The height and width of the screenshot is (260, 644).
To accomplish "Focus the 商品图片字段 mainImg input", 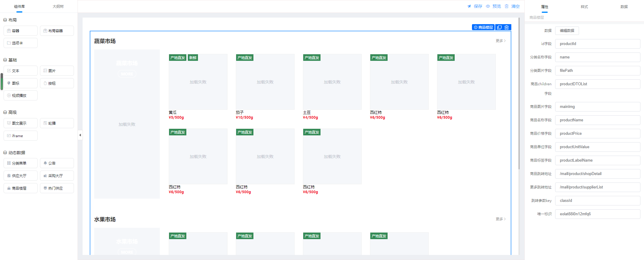I will pyautogui.click(x=597, y=107).
